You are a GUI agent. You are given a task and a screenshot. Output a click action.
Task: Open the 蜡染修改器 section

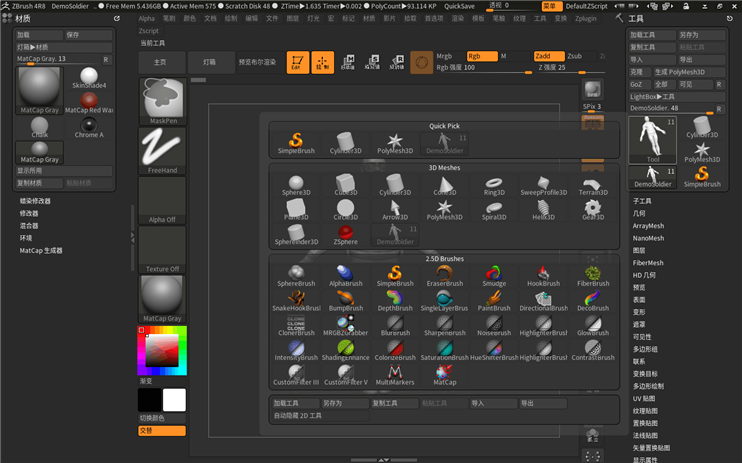[35, 201]
